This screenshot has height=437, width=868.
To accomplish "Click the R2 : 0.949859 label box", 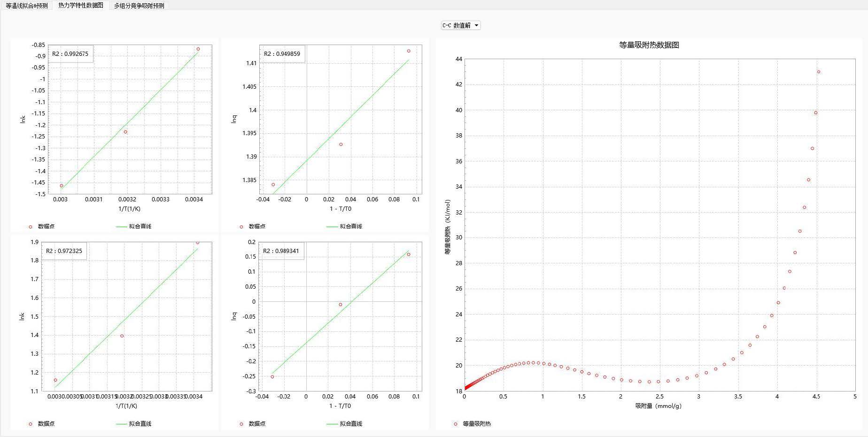I will click(282, 54).
